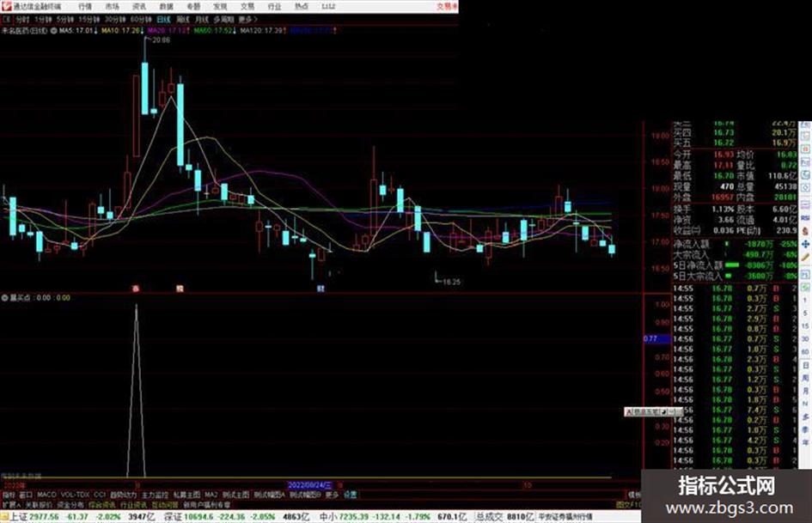Switch to 1-minute period in right sidebar
The image size is (812, 523).
pos(805,301)
